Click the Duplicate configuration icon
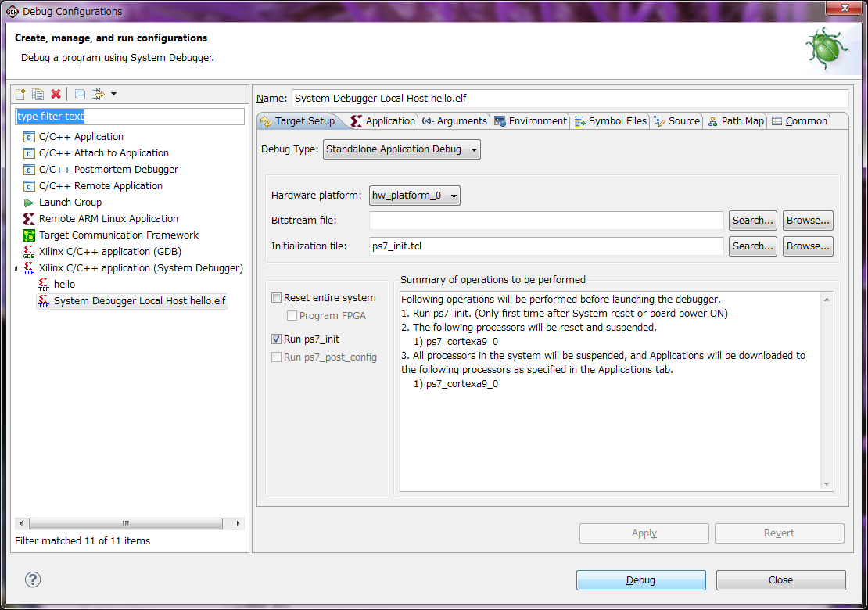This screenshot has height=610, width=868. pyautogui.click(x=38, y=94)
